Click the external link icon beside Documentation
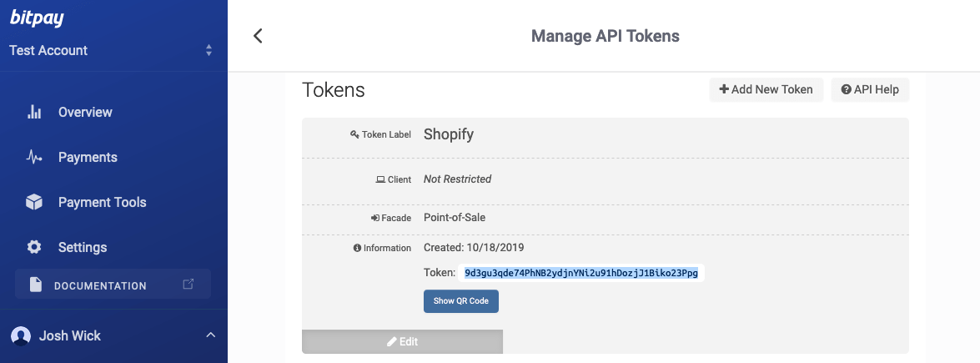Image resolution: width=980 pixels, height=363 pixels. pos(188,285)
